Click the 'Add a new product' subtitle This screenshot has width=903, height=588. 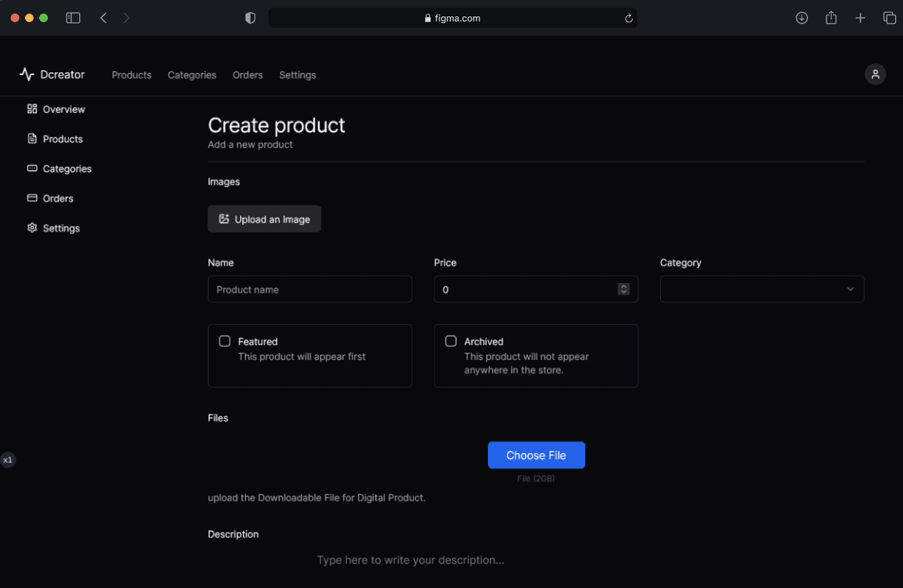click(250, 144)
